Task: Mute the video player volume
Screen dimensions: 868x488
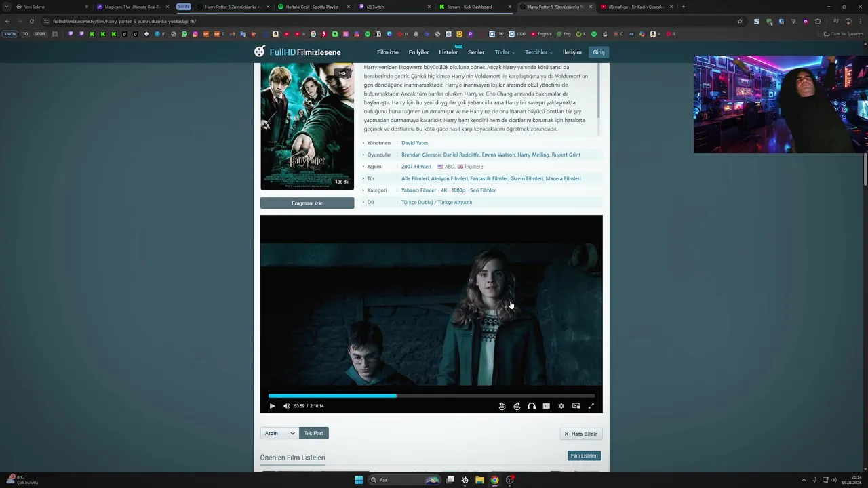Action: 287,406
